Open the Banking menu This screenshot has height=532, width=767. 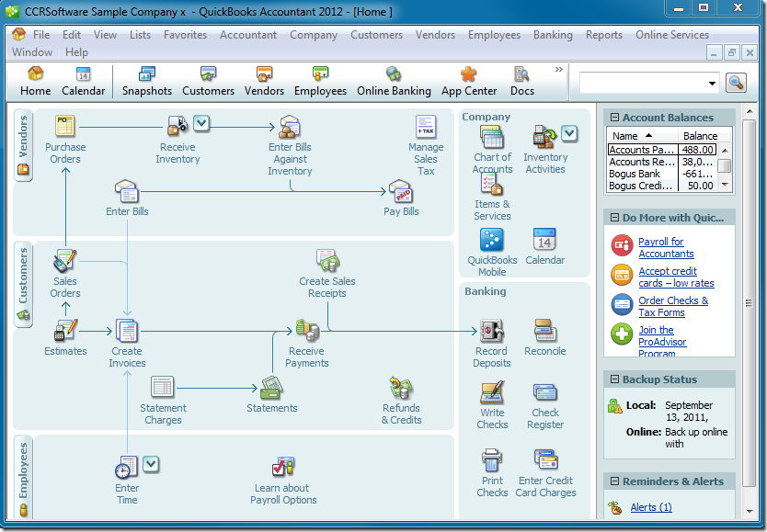coord(553,35)
